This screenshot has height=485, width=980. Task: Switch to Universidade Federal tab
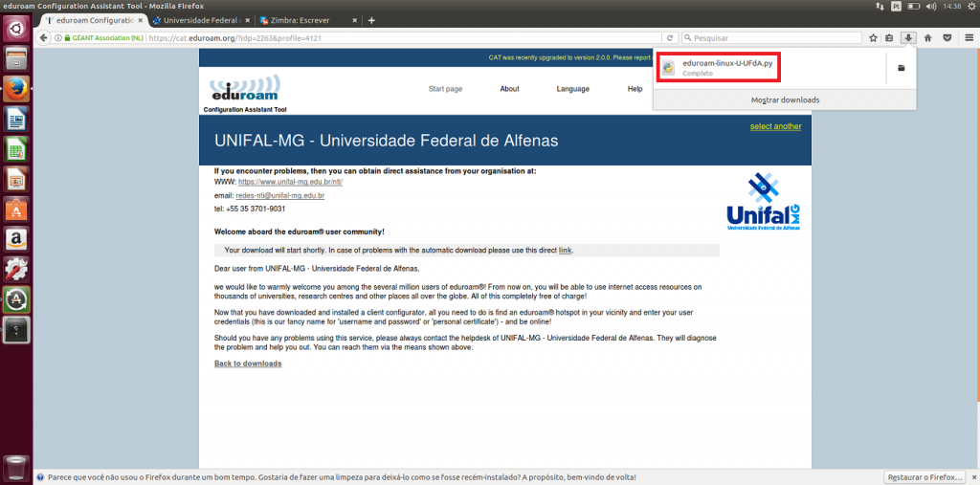coord(201,20)
